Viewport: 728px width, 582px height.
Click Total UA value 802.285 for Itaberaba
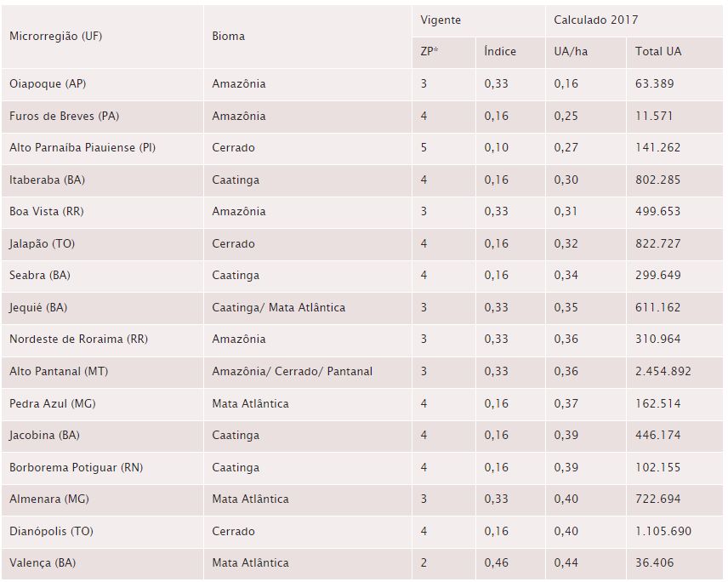point(657,180)
